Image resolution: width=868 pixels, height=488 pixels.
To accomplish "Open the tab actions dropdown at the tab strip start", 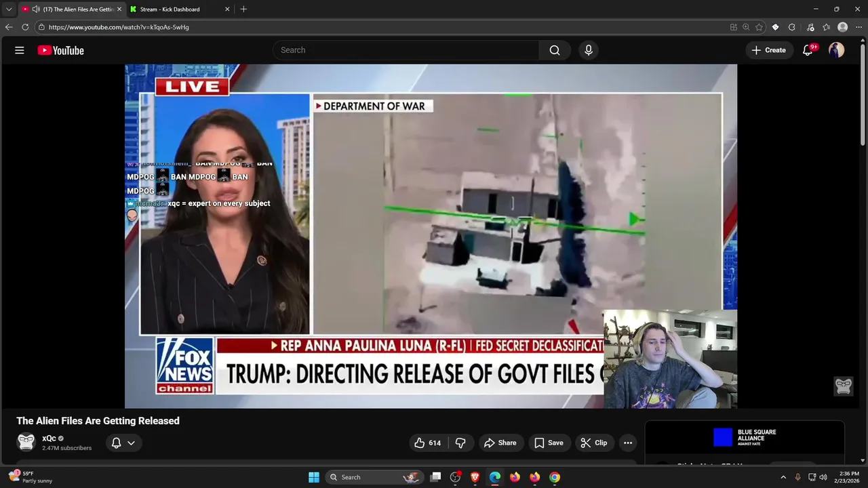I will pos(9,9).
